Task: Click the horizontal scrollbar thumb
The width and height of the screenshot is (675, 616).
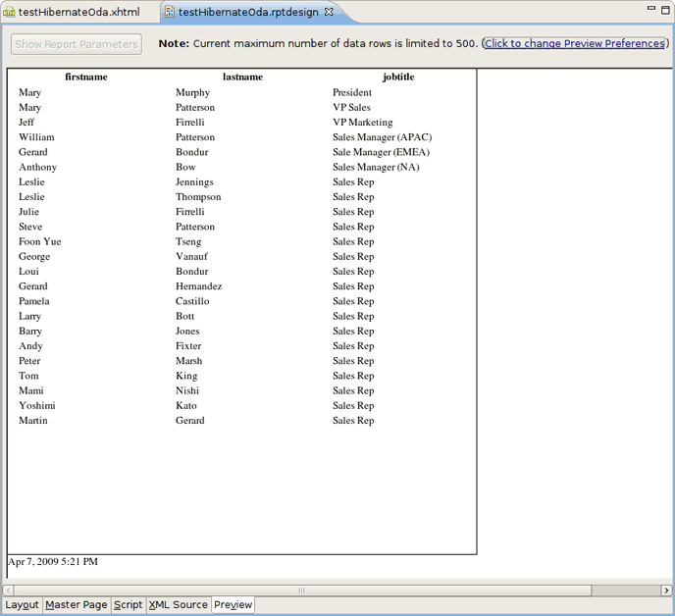Action: [302, 590]
